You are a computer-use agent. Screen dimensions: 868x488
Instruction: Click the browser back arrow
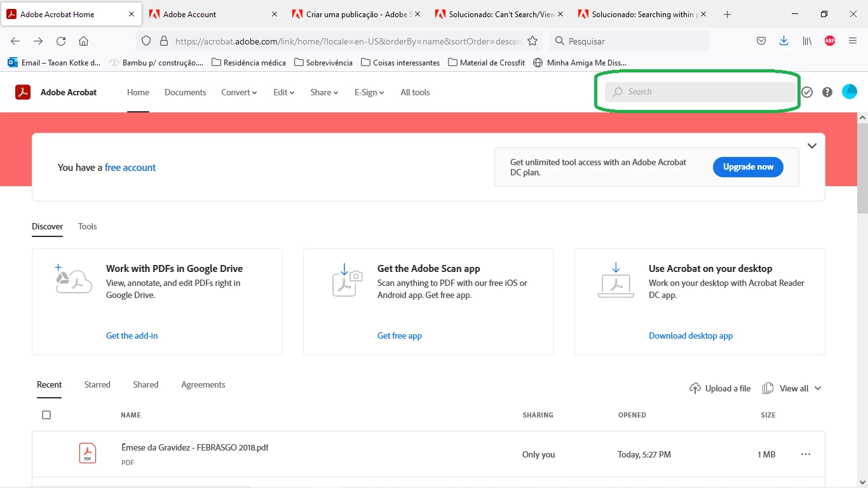(x=15, y=41)
